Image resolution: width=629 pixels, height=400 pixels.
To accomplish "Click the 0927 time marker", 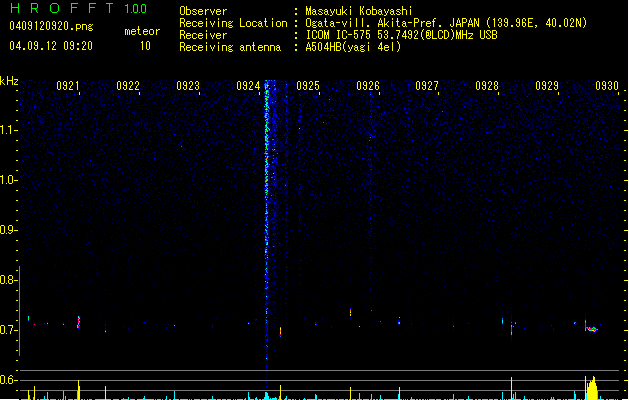I will [x=427, y=86].
